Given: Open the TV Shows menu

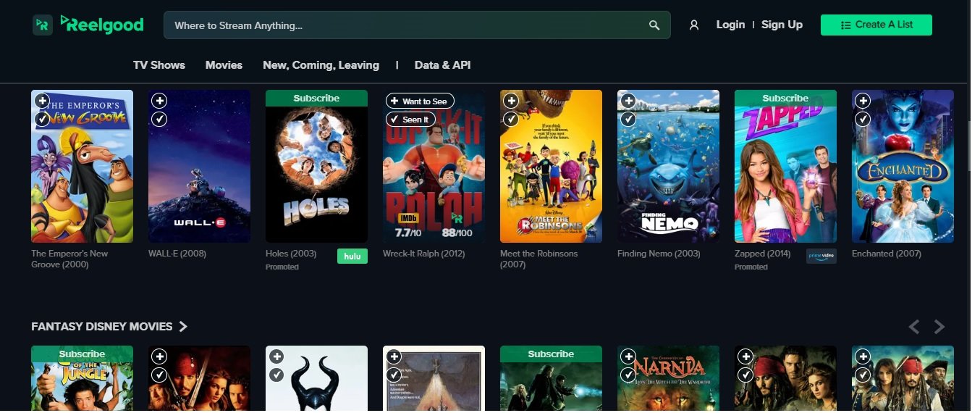Looking at the screenshot, I should [x=159, y=65].
